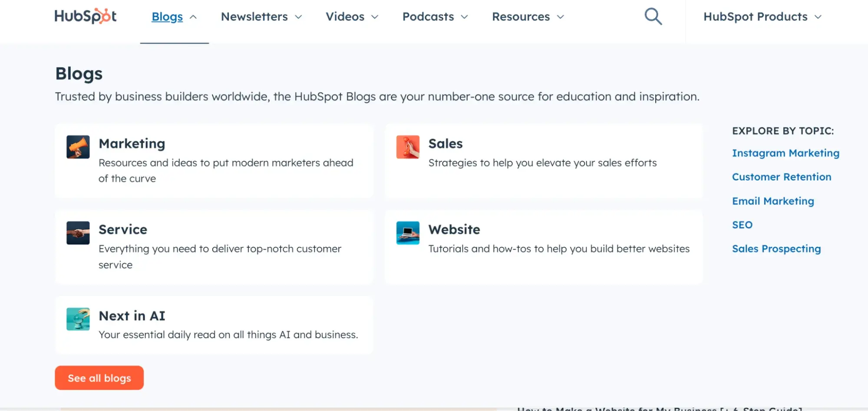Click the Next in AI icon
868x411 pixels.
point(78,319)
